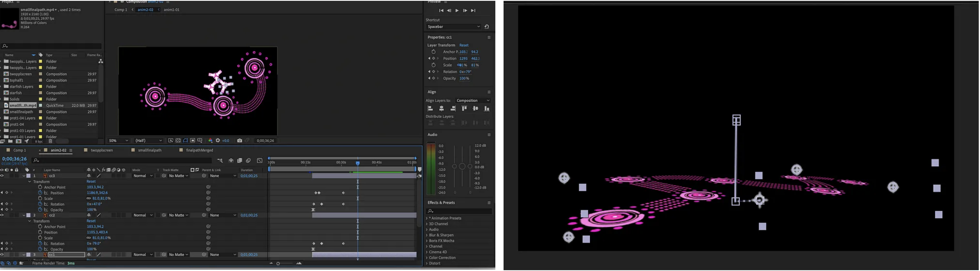
Task: Open the 50% magnification dropdown
Action: pos(118,140)
